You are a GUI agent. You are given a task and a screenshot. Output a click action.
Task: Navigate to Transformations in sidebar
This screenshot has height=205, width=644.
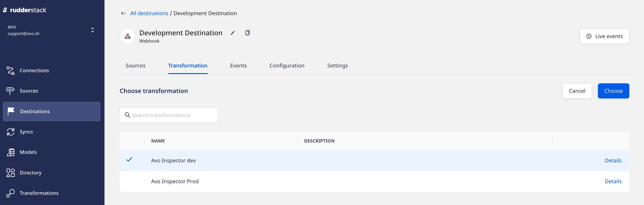tap(39, 193)
